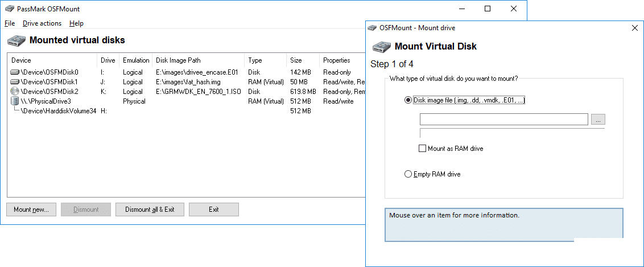Sort by the Properties column header
Screen dimensions: 644x267
point(342,60)
